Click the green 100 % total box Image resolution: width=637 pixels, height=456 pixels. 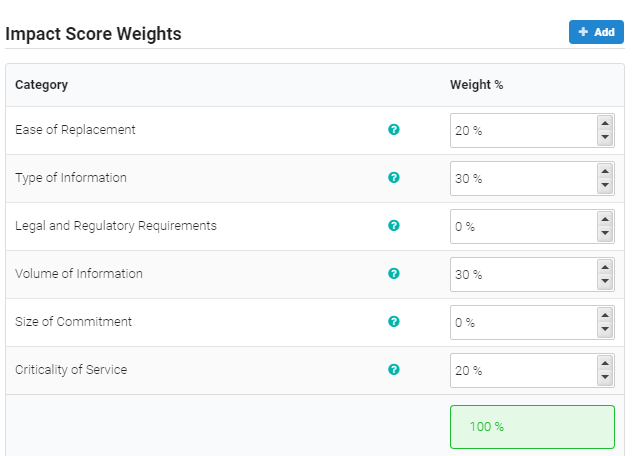click(x=532, y=427)
